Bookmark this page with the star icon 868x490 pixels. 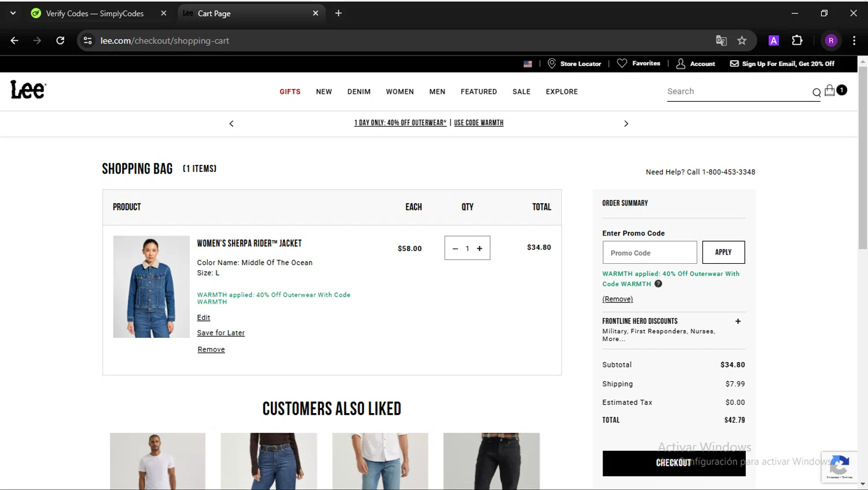(x=742, y=40)
